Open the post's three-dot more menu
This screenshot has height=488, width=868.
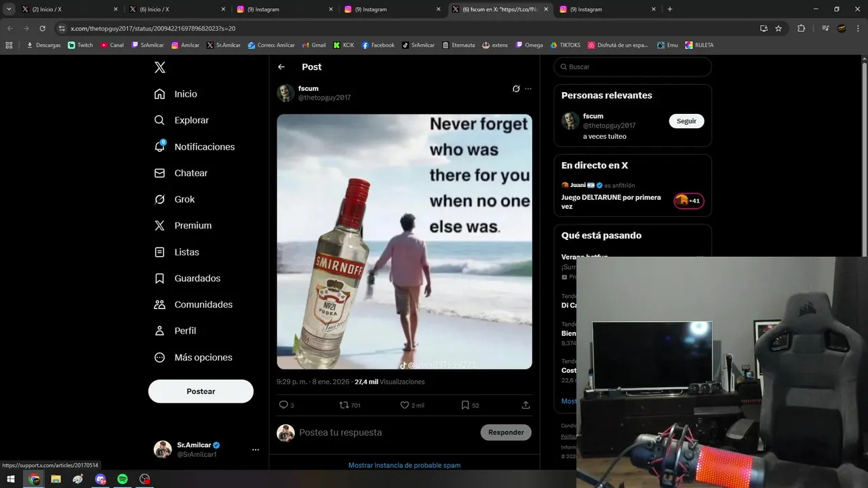[528, 89]
